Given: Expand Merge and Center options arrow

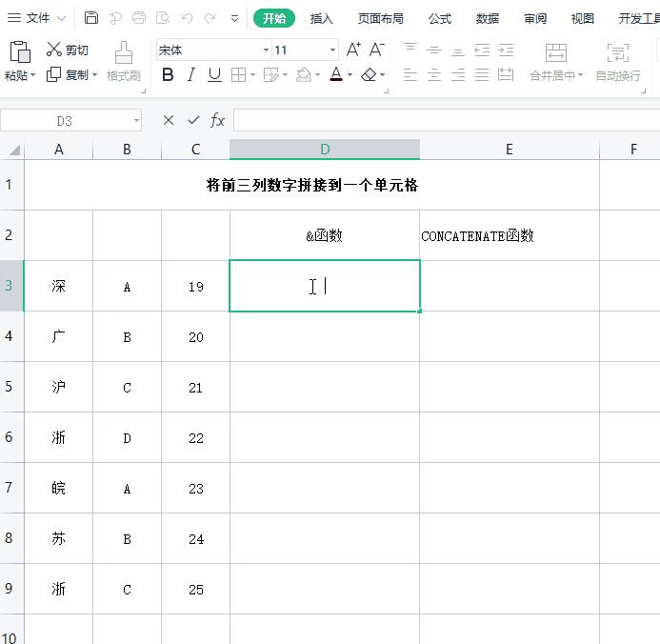Looking at the screenshot, I should (x=580, y=75).
